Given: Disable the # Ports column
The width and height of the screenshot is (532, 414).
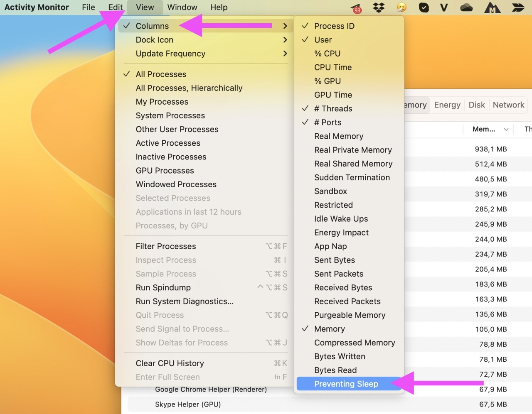Looking at the screenshot, I should [x=349, y=122].
